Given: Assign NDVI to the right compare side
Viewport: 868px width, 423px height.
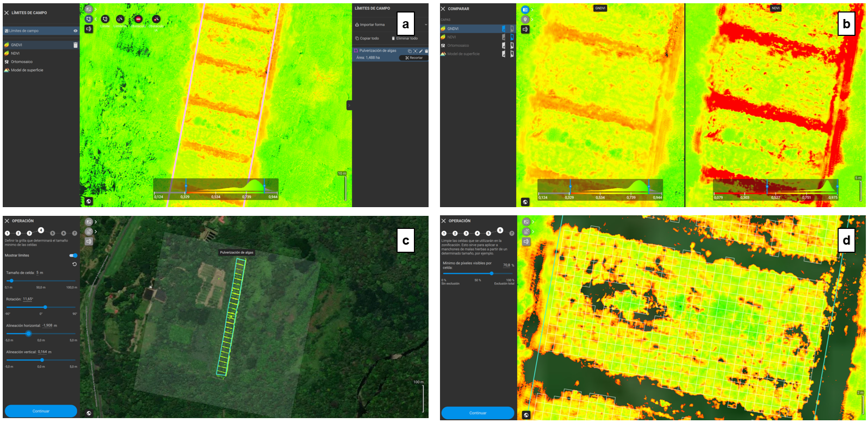Looking at the screenshot, I should click(x=512, y=37).
